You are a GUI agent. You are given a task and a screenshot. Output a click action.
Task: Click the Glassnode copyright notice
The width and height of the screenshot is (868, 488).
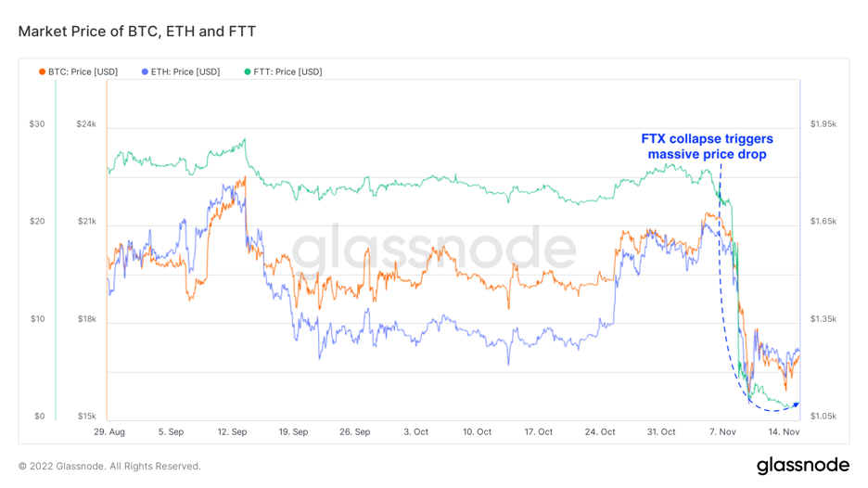coord(109,466)
